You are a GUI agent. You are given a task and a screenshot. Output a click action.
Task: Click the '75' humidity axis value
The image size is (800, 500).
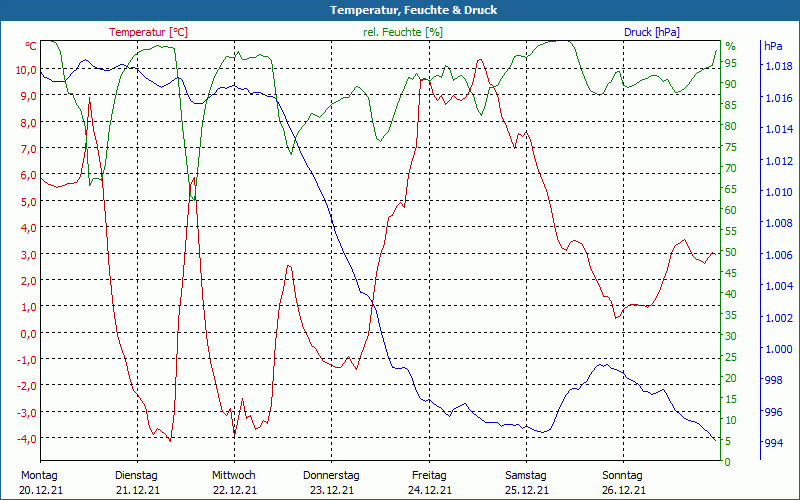point(730,147)
